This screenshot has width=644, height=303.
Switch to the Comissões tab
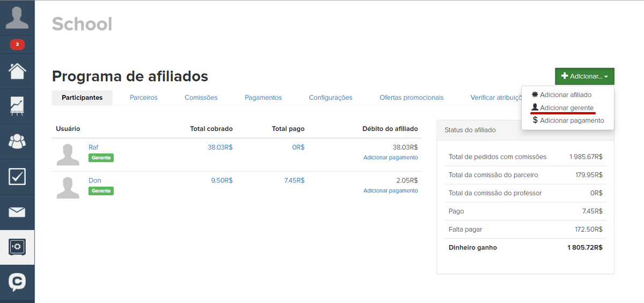point(201,98)
